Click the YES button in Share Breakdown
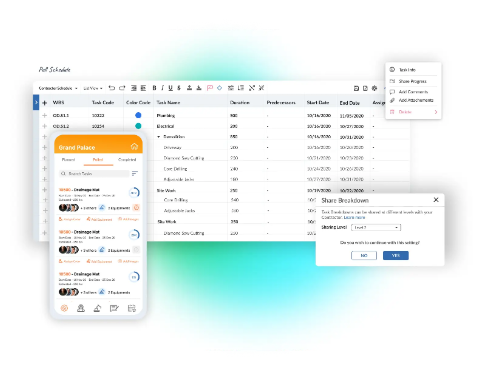This screenshot has height=367, width=496. point(396,255)
